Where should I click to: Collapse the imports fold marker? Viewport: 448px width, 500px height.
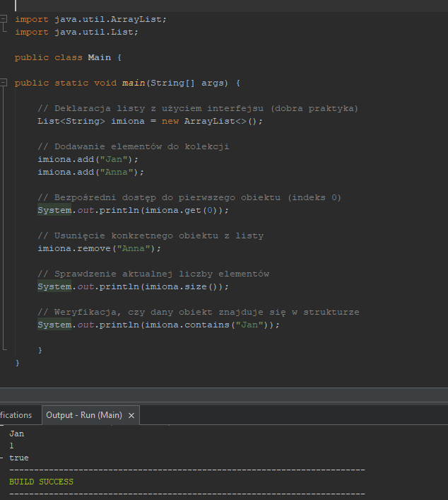tap(4, 19)
